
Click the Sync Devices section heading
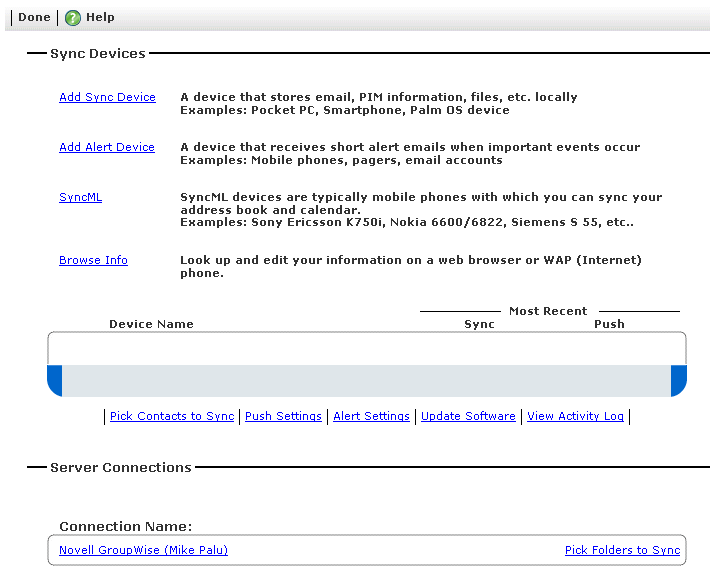click(x=98, y=53)
